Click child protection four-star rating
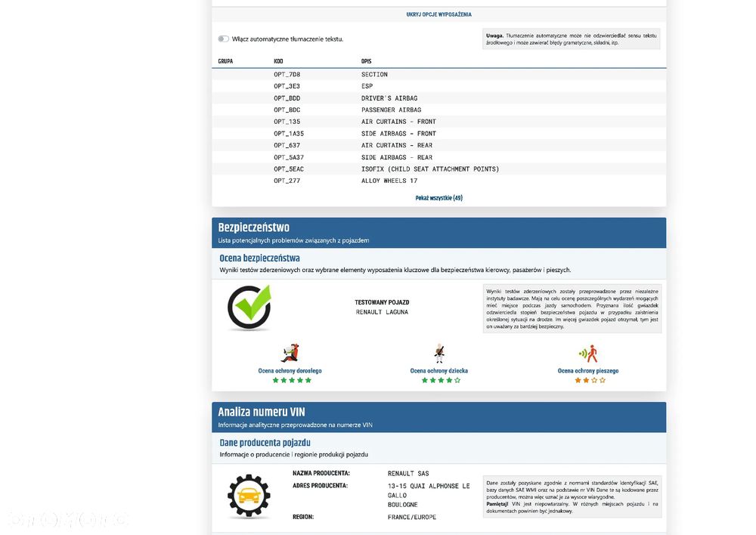This screenshot has width=756, height=535. [441, 380]
